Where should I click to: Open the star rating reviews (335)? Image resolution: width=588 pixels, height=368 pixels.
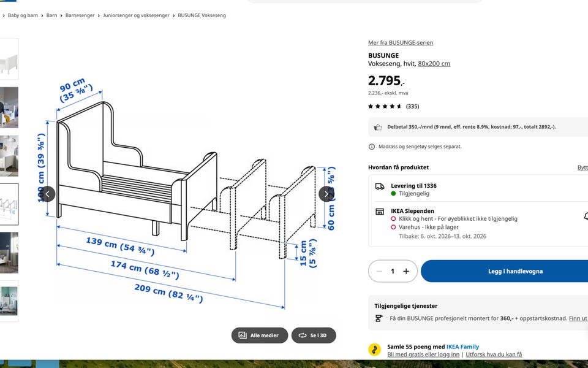click(393, 106)
